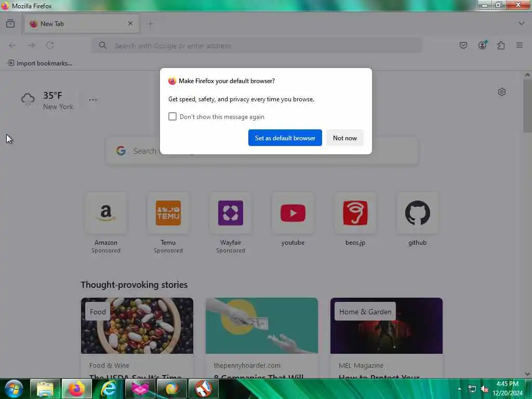Click the page vertical scrollbar thumb
This screenshot has height=399, width=532.
point(527,106)
